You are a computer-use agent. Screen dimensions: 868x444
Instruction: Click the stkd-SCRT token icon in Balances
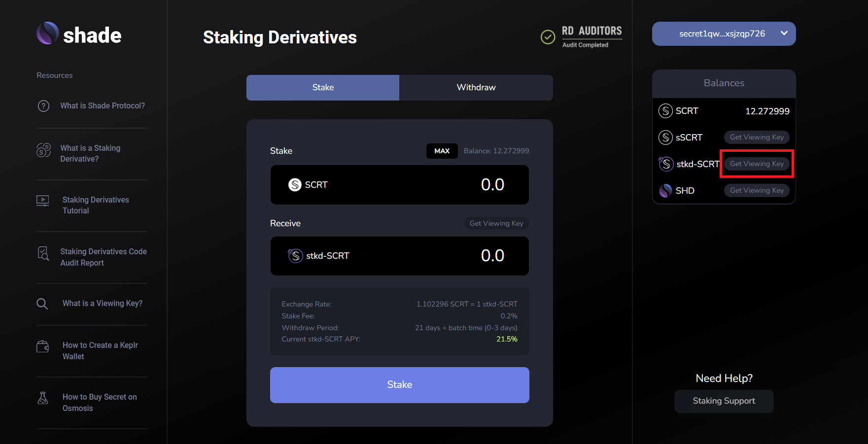pos(666,164)
